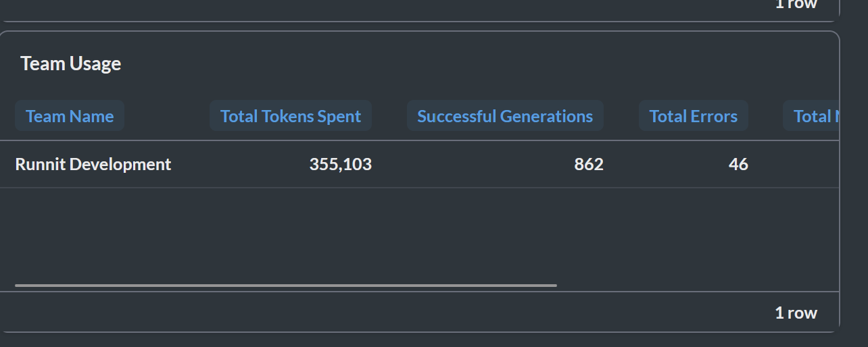Viewport: 868px width, 347px height.
Task: Click the empty scrollbar track right of thumb
Action: (x=696, y=286)
